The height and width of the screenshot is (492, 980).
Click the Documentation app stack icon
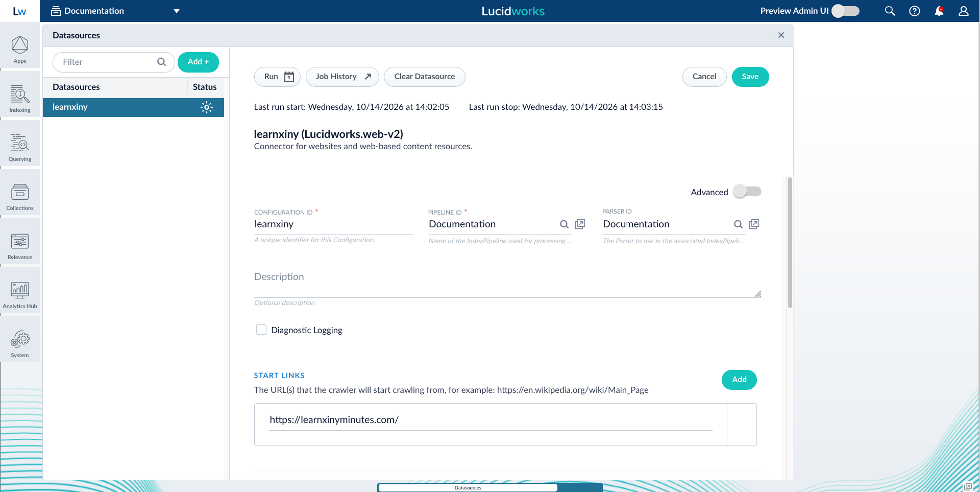tap(56, 11)
